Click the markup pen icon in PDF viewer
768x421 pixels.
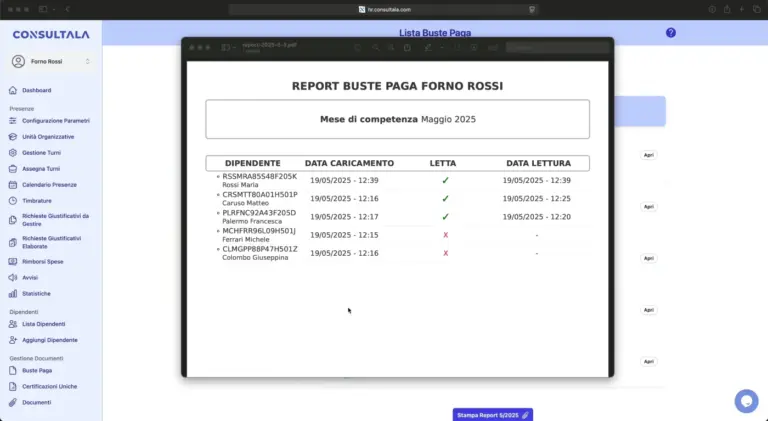click(428, 47)
